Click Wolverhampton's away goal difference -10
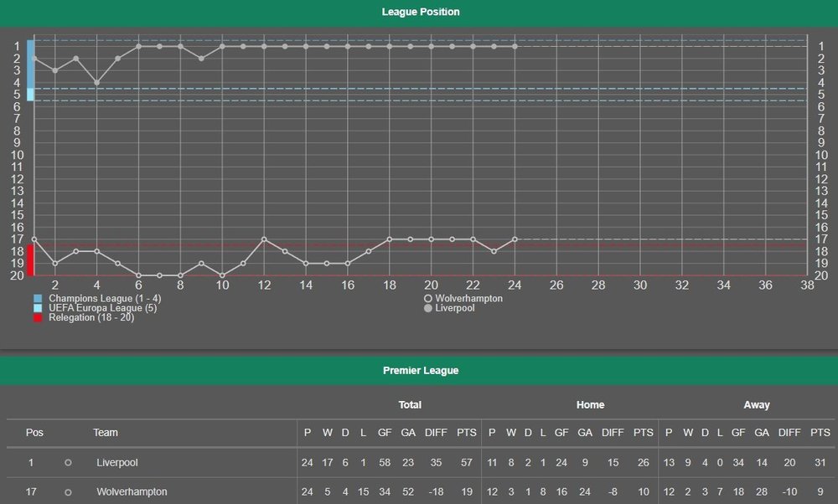This screenshot has height=504, width=838. [789, 491]
